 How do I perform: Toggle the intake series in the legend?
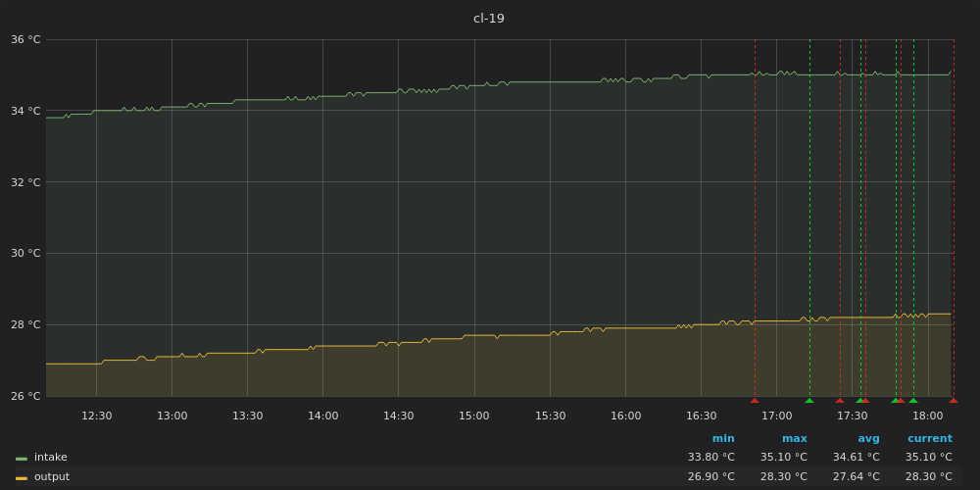pyautogui.click(x=51, y=458)
